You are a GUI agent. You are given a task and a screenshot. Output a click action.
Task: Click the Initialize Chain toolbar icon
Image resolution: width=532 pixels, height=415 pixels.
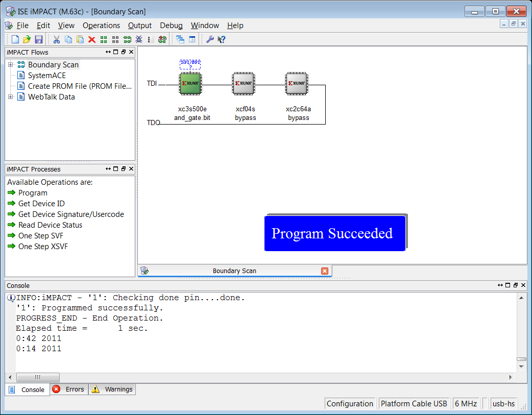click(127, 39)
